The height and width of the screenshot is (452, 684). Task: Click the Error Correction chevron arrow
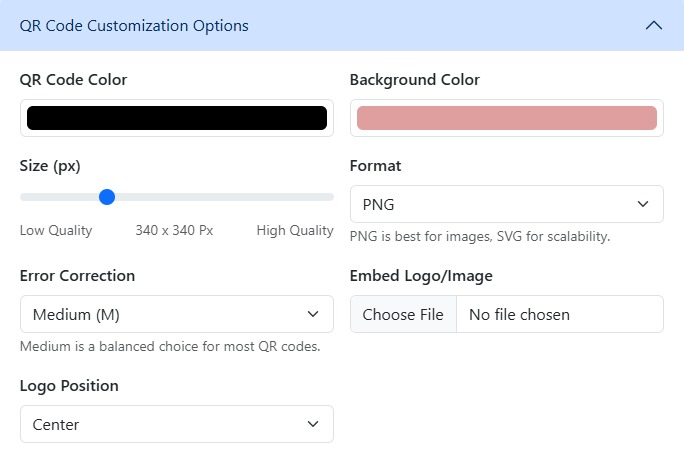(x=313, y=314)
